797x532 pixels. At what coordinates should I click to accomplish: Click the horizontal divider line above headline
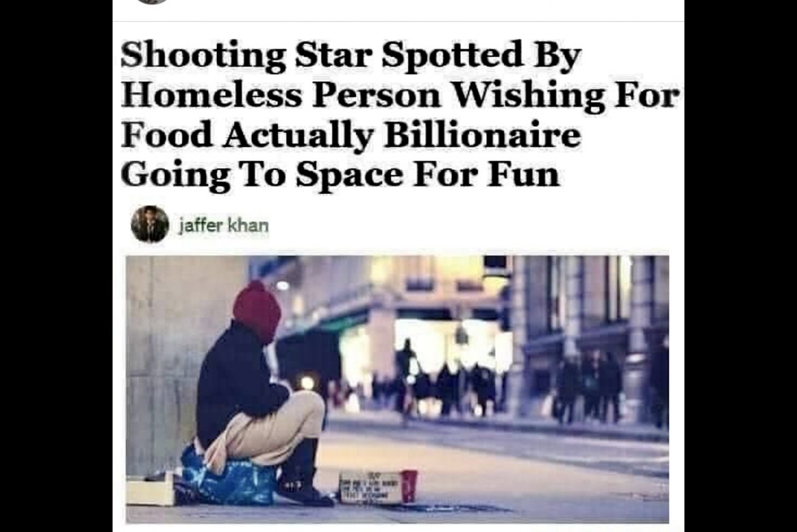[398, 21]
